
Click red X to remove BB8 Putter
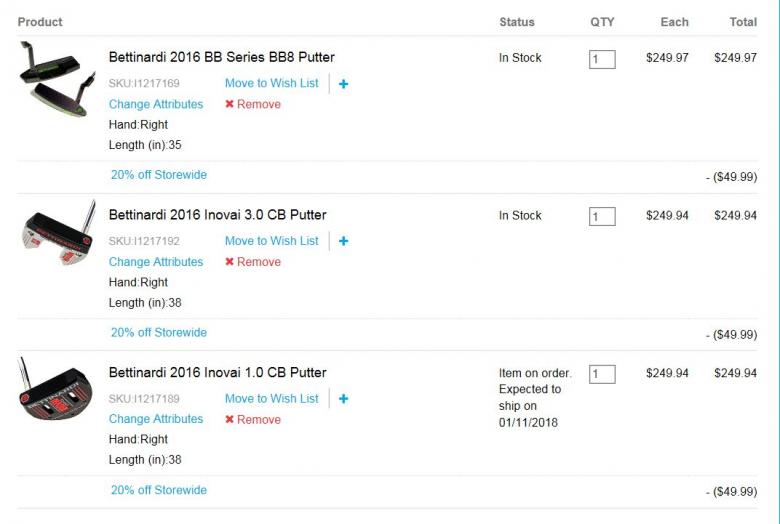[x=230, y=104]
